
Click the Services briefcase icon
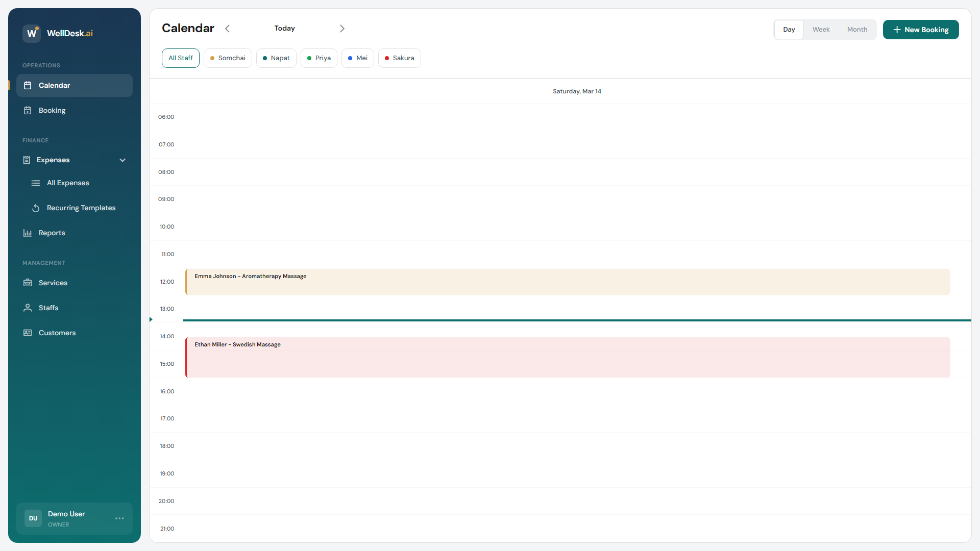[x=28, y=283]
